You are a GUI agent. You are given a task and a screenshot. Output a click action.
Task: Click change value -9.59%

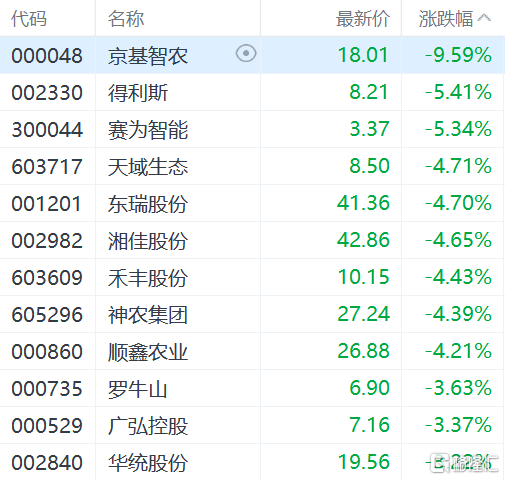458,55
